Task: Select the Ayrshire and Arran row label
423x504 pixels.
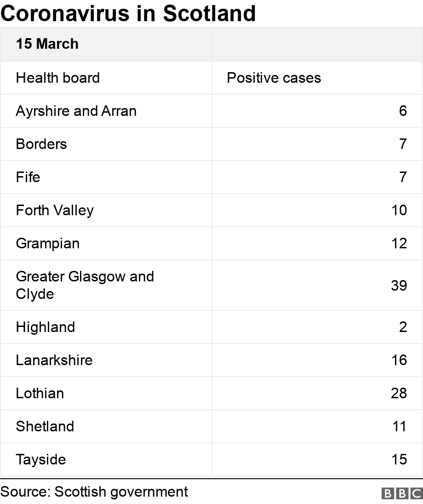Action: 76,111
